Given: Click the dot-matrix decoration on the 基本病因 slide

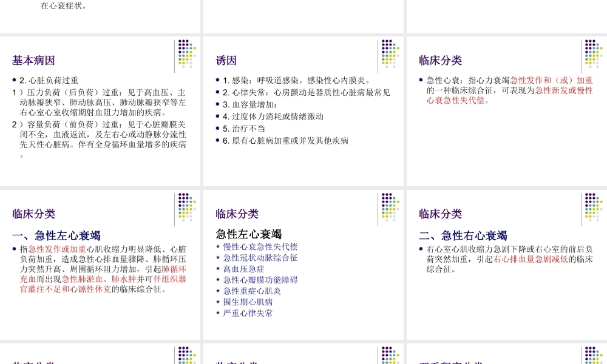Looking at the screenshot, I should coord(186,55).
